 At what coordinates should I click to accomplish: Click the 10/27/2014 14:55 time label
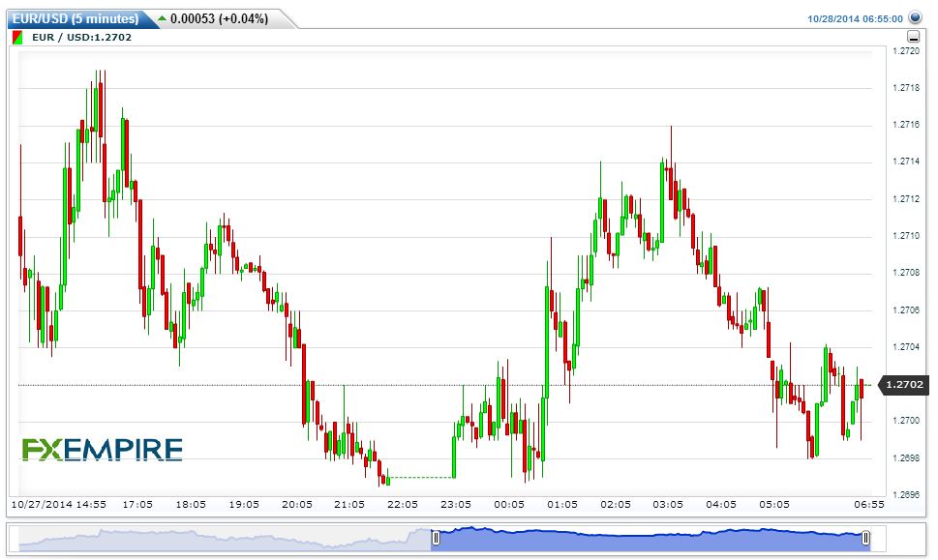[x=59, y=505]
